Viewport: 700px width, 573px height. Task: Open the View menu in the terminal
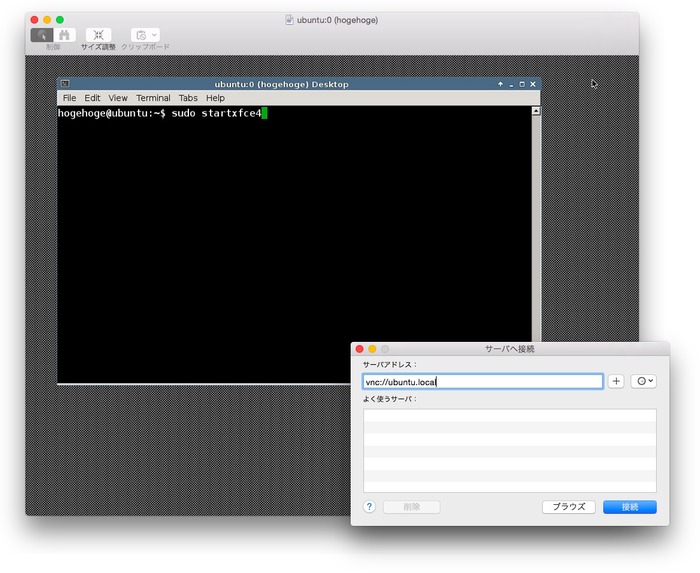[x=118, y=98]
